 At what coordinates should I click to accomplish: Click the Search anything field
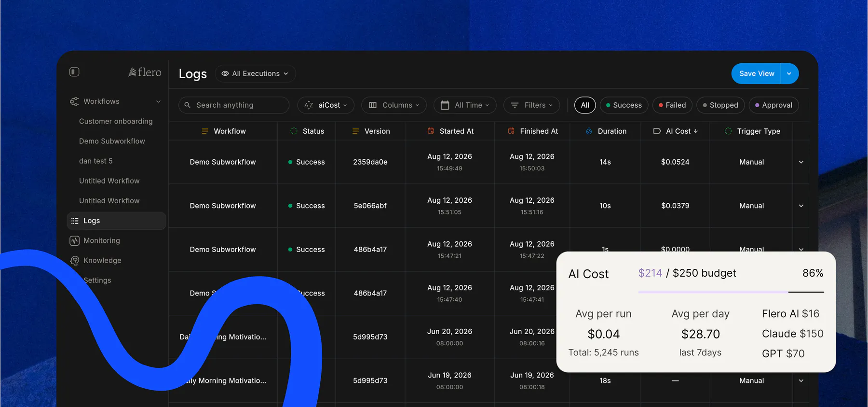[234, 105]
